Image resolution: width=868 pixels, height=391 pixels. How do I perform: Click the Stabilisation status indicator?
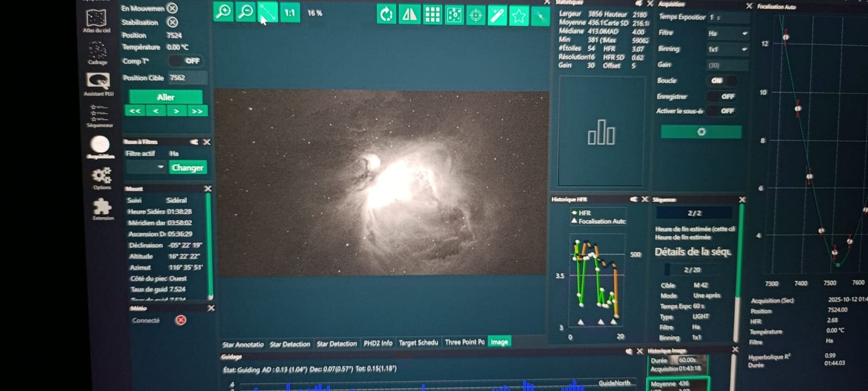(x=172, y=22)
